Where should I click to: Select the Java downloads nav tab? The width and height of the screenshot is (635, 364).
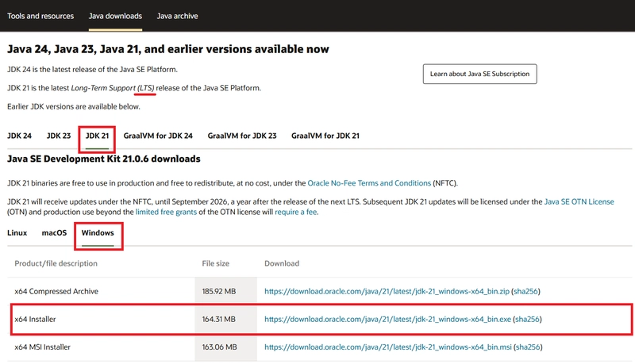point(115,16)
